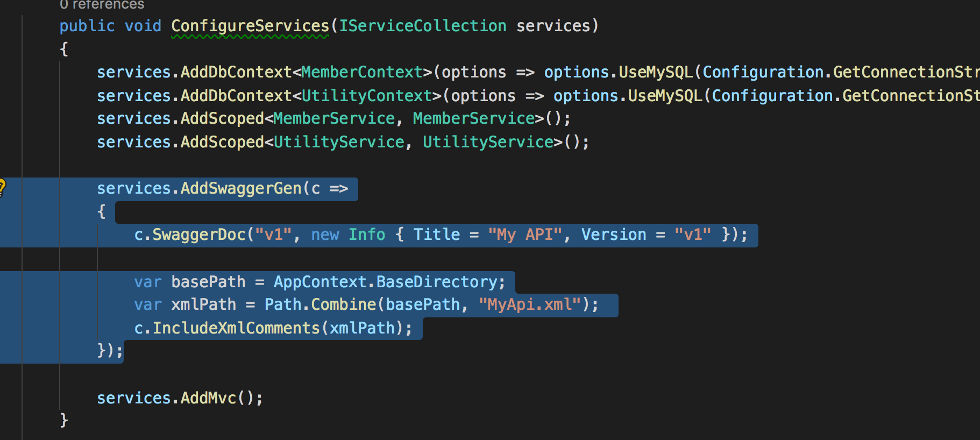The image size is (980, 440).
Task: Click the first UtilityService in AddScoped
Action: click(x=339, y=142)
